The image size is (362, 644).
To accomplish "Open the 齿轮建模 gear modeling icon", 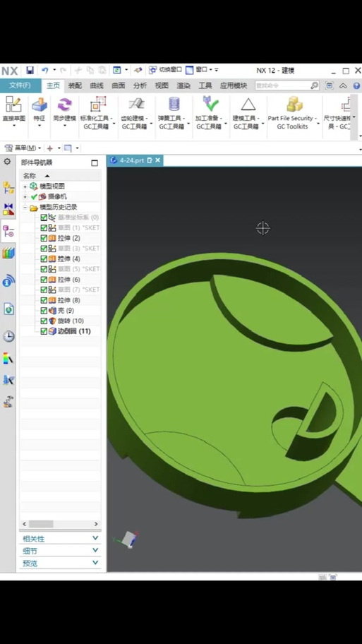I will coord(135,104).
